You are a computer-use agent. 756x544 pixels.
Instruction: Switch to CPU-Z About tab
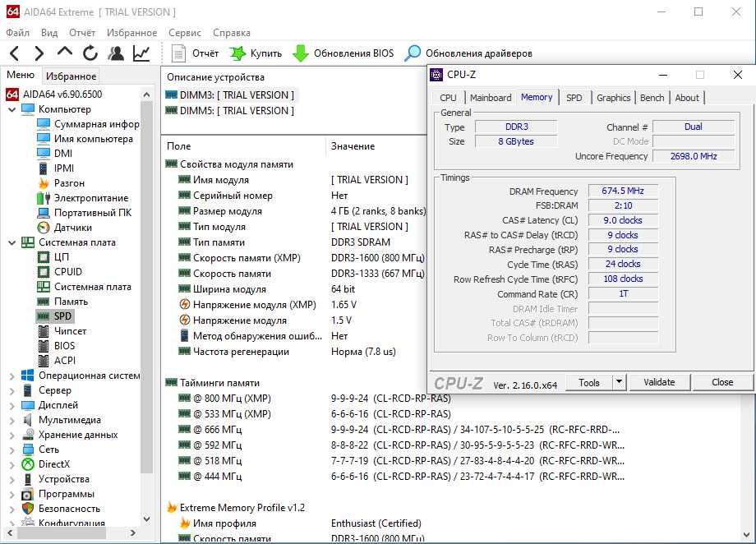click(687, 98)
